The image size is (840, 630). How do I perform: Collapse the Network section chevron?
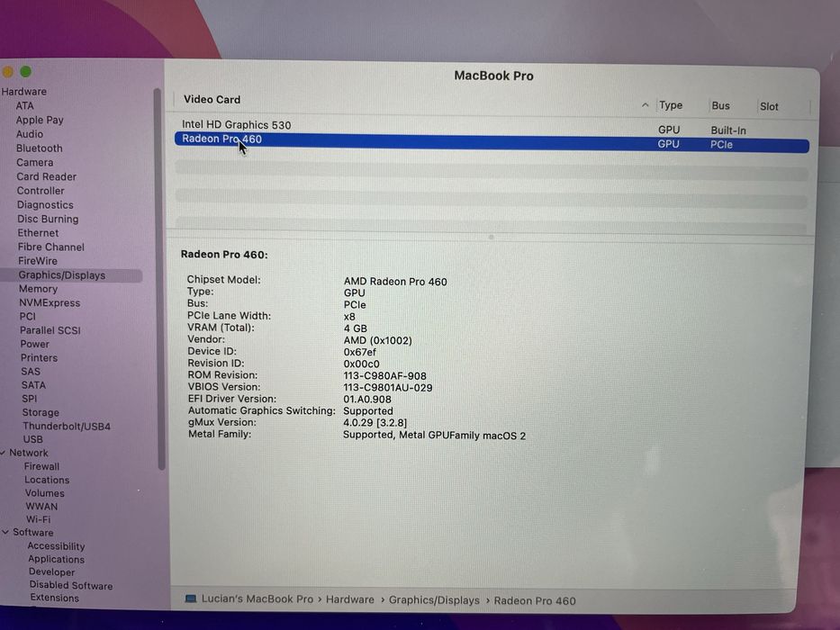pyautogui.click(x=4, y=454)
